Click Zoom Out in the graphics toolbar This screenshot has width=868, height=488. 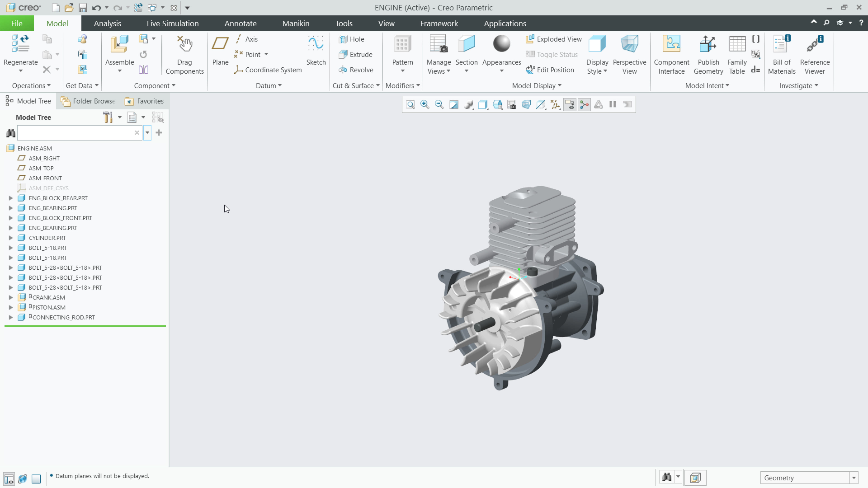click(439, 105)
